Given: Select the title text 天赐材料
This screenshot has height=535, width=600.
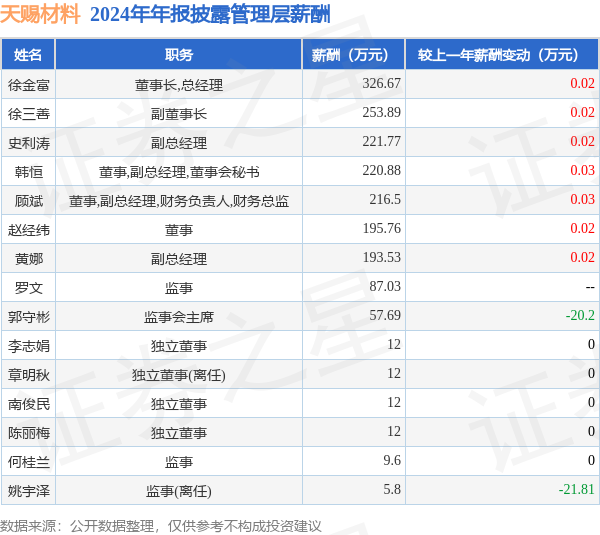Looking at the screenshot, I should pos(40,14).
